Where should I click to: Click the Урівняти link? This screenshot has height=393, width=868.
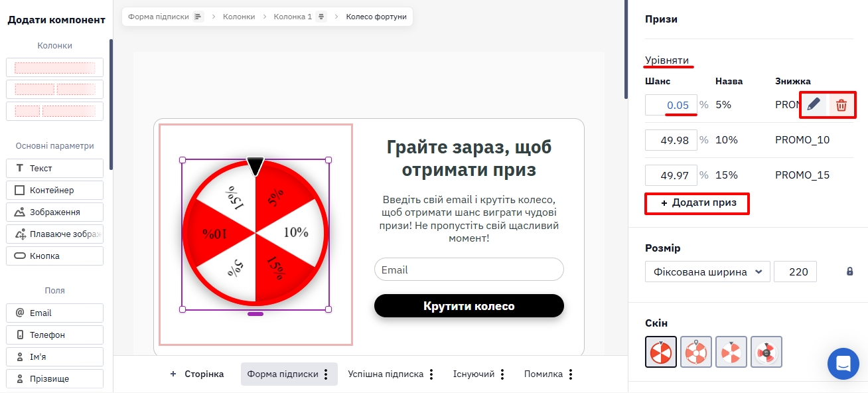click(x=667, y=60)
